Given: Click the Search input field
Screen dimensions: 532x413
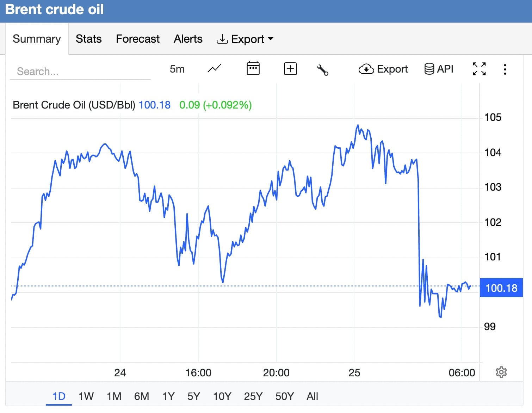Looking at the screenshot, I should (x=80, y=72).
